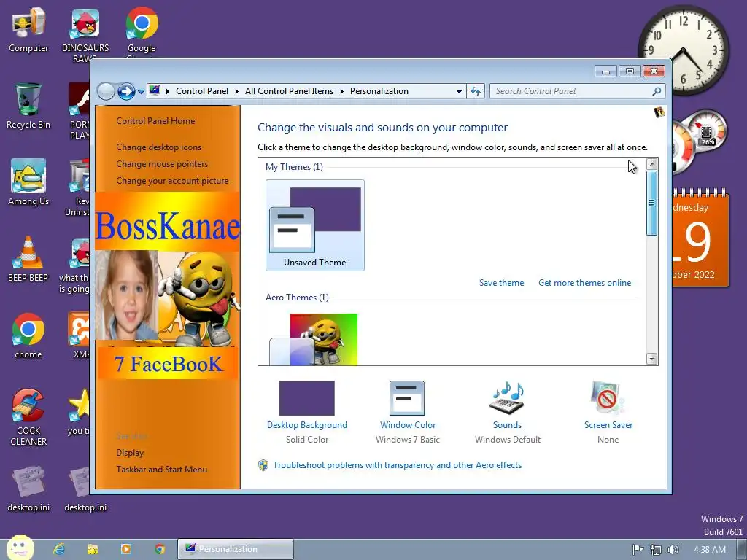Launch Internet Explorer from taskbar
747x560 pixels.
59,549
